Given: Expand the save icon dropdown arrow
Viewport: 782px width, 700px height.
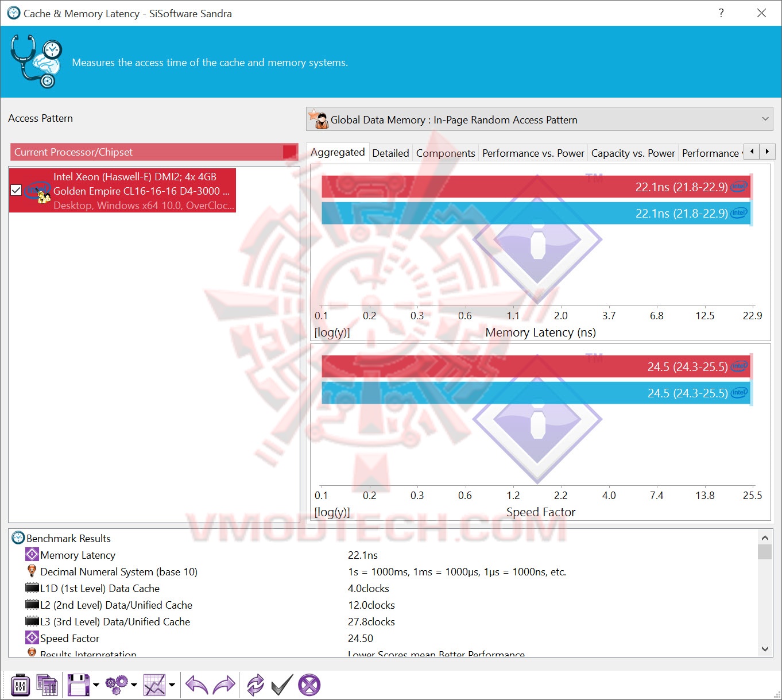Looking at the screenshot, I should click(96, 685).
